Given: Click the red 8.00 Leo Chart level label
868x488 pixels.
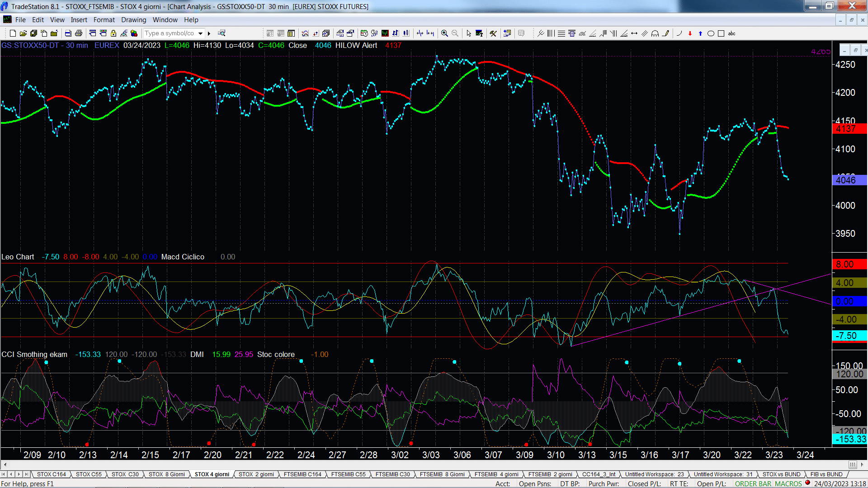Looking at the screenshot, I should point(849,264).
